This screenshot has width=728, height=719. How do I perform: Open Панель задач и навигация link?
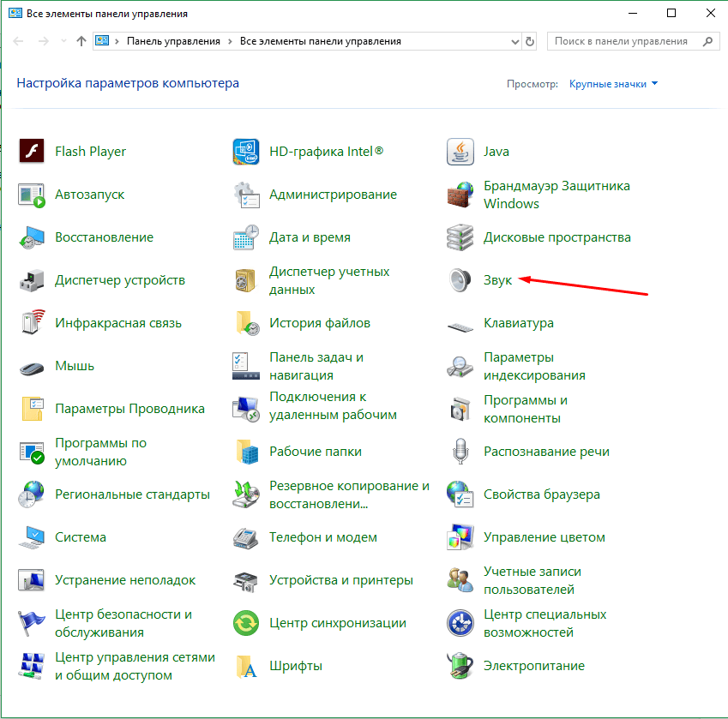[x=316, y=366]
